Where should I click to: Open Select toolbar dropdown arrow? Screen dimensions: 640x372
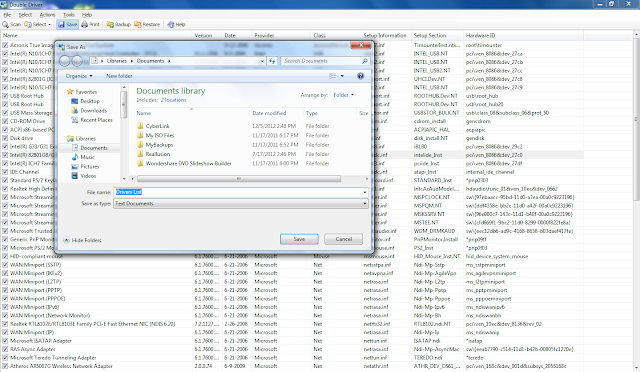pos(49,25)
